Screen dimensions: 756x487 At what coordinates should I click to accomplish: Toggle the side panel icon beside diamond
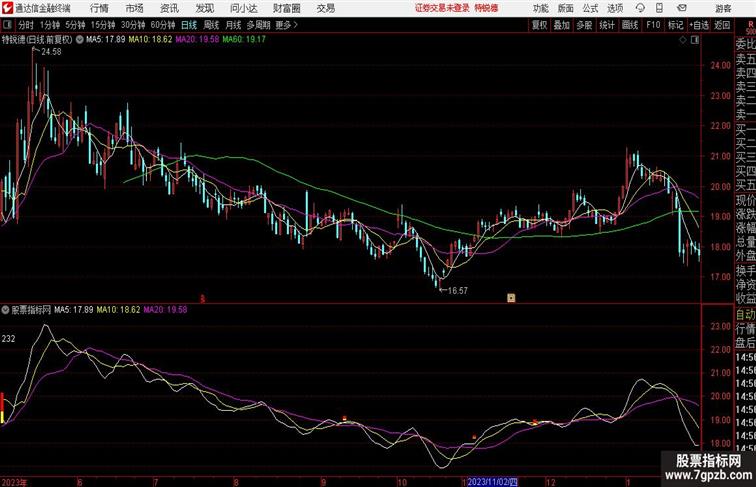tap(695, 40)
